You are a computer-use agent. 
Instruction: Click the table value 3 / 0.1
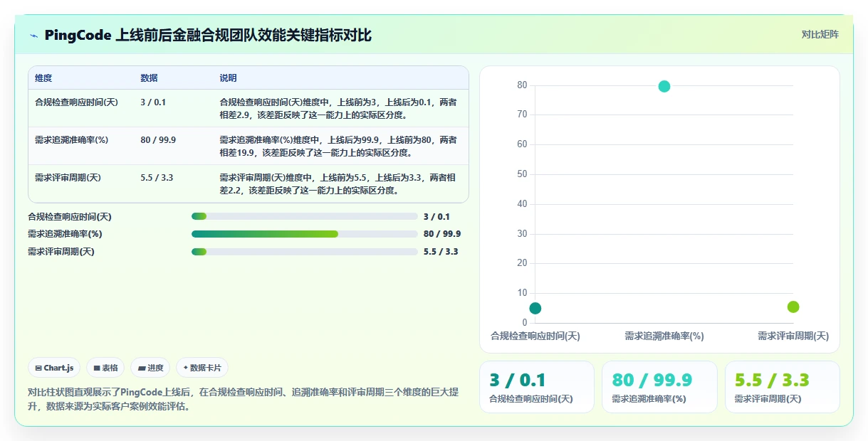point(153,102)
